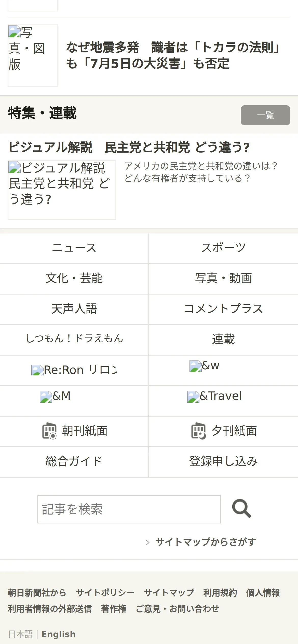
Task: Open the ビジュアル解説 民主党と共和党 thumbnail
Action: coord(62,190)
